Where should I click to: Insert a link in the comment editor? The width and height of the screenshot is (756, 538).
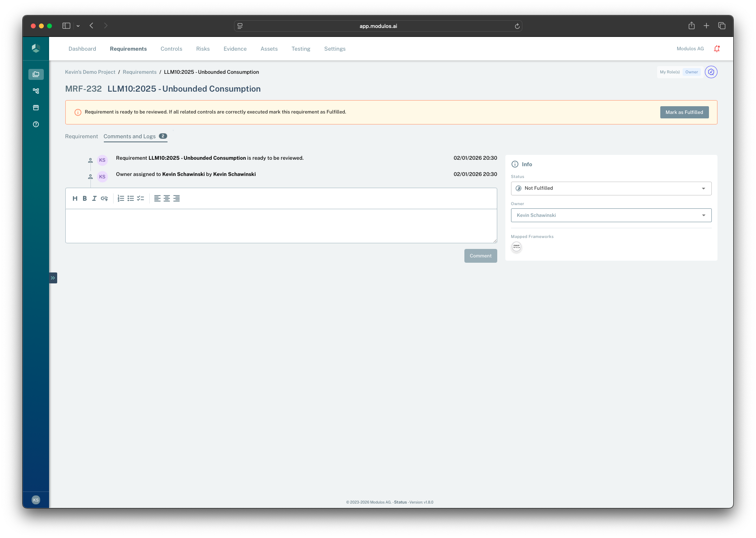coord(104,198)
